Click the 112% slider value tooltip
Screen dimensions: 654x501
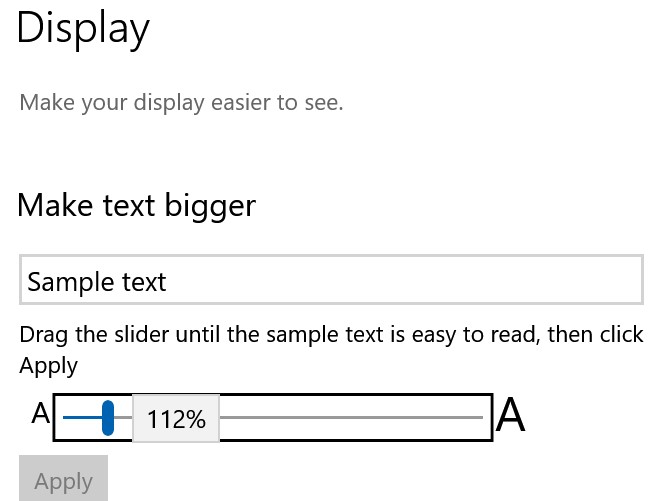pos(176,418)
